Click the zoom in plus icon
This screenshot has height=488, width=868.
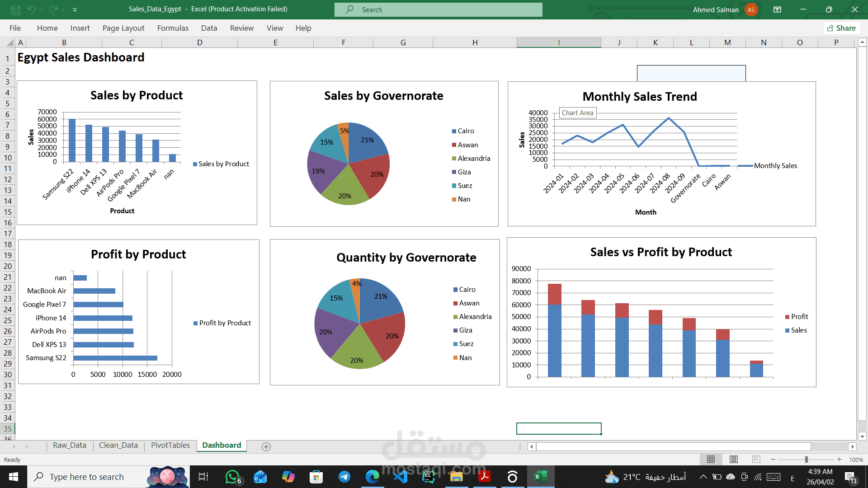(839, 460)
